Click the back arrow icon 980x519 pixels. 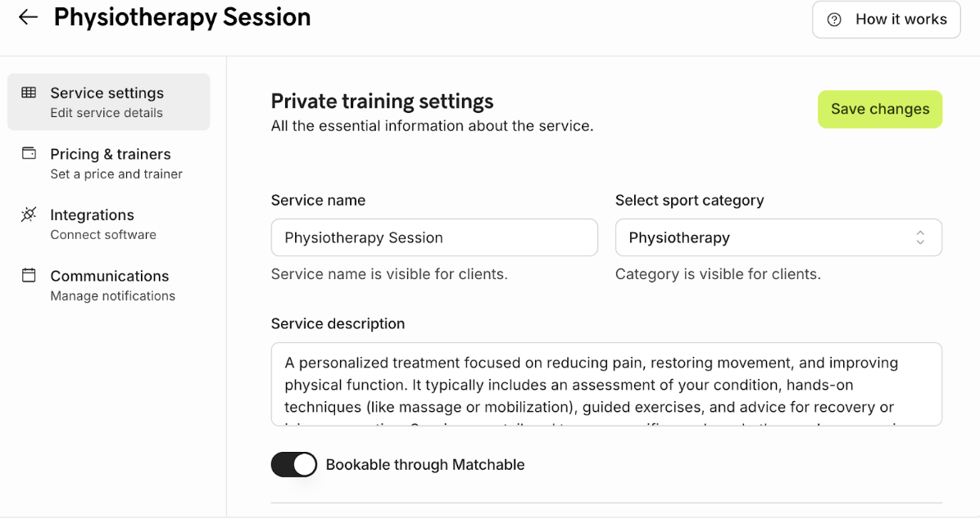pos(28,17)
